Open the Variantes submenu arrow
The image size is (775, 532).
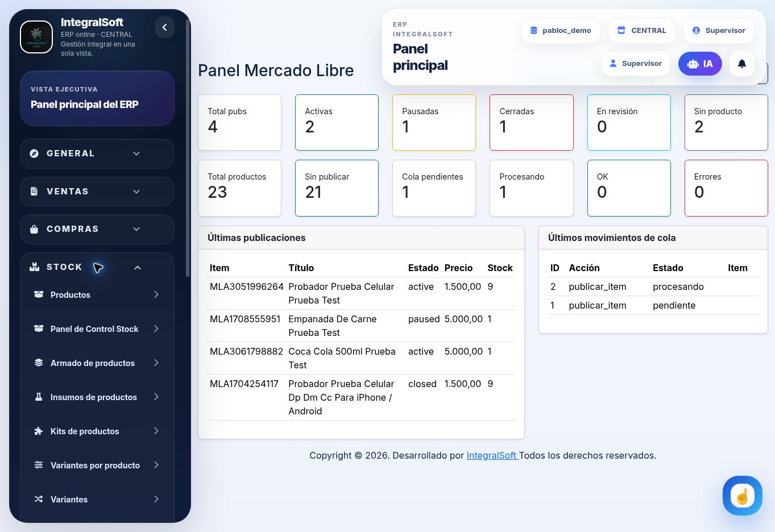click(x=156, y=499)
